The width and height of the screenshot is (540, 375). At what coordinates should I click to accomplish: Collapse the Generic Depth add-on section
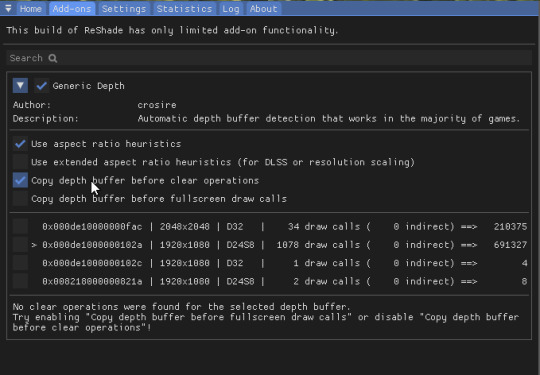coord(20,85)
